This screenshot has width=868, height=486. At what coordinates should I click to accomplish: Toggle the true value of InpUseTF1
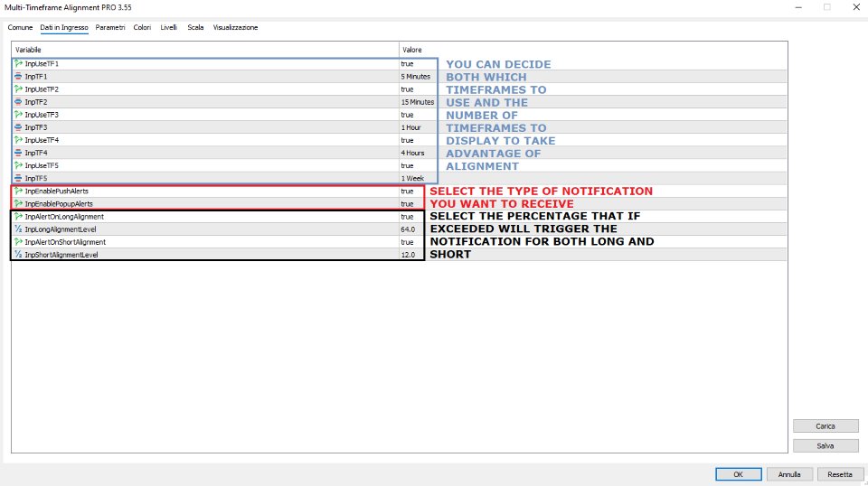tap(408, 63)
